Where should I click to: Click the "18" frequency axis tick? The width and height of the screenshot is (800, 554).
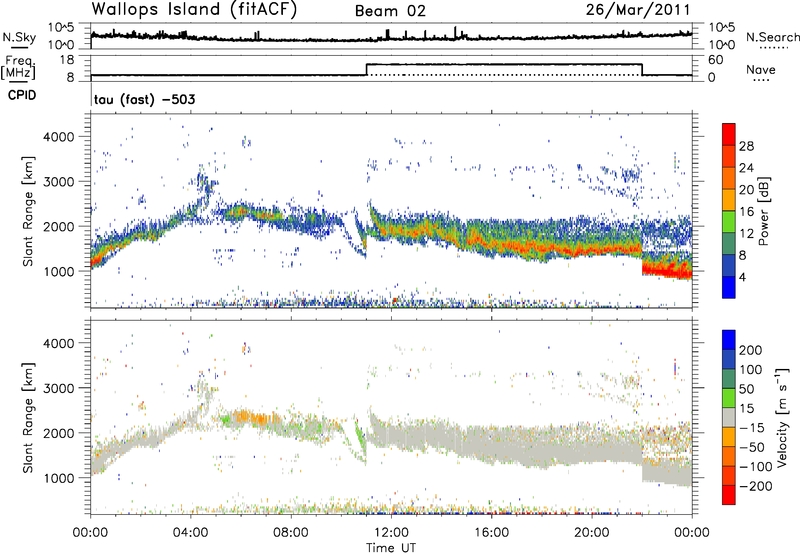point(67,60)
